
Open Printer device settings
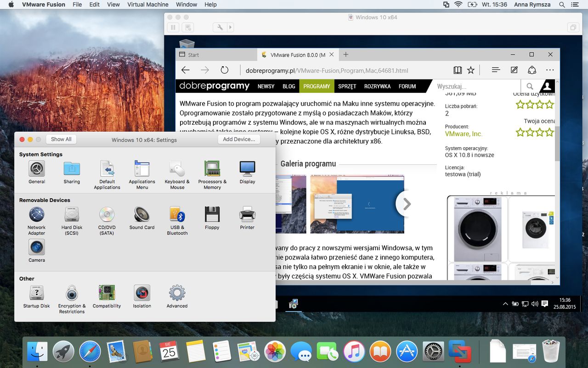pos(247,214)
